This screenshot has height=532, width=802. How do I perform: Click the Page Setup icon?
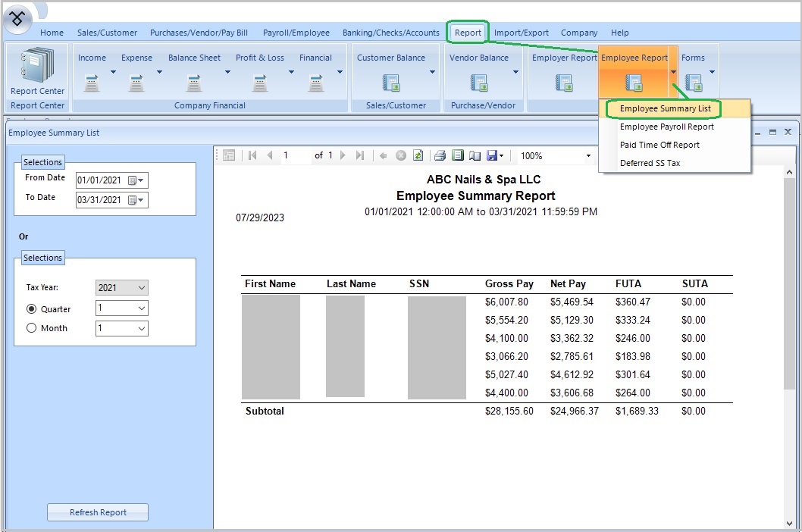tap(475, 155)
